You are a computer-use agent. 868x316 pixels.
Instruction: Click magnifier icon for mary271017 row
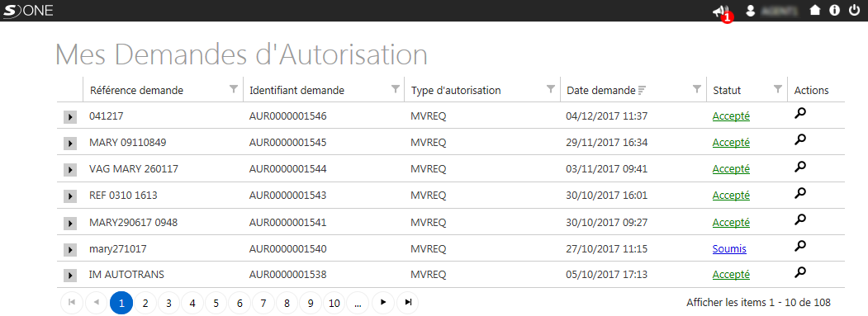pyautogui.click(x=800, y=245)
